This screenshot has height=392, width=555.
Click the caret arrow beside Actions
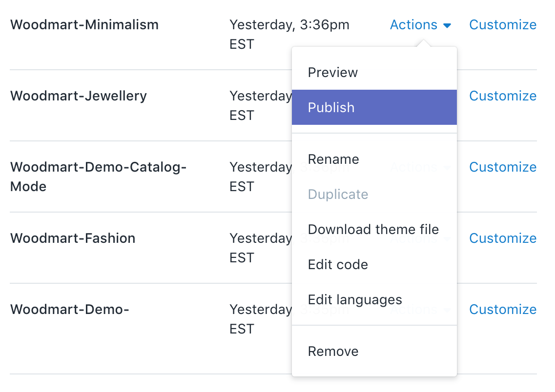coord(447,26)
